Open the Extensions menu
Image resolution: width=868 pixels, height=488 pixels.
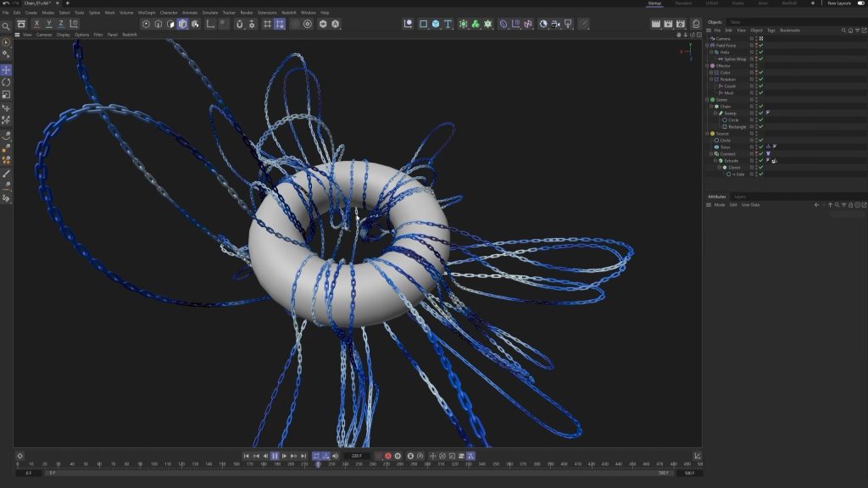(x=267, y=13)
